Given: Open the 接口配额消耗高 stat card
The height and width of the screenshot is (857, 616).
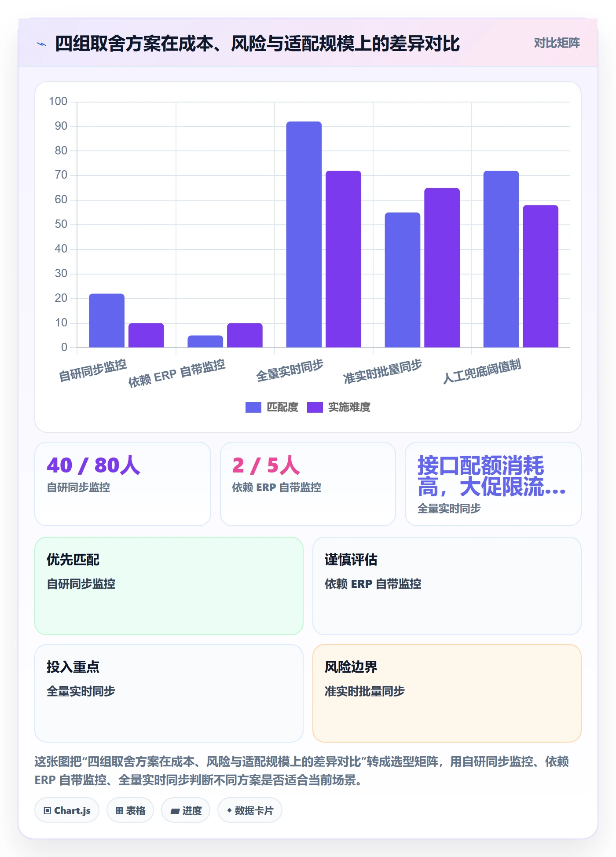Looking at the screenshot, I should point(493,484).
